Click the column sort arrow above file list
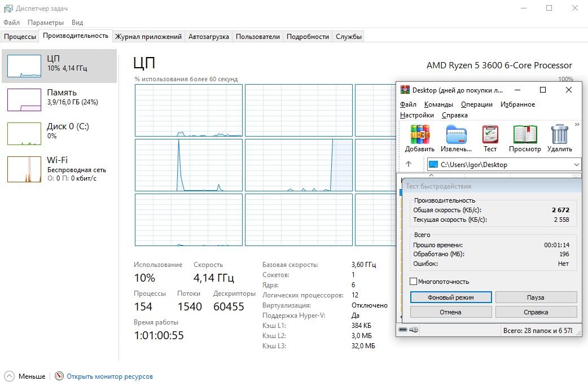Screen dimensions: 588x390 coord(432,175)
